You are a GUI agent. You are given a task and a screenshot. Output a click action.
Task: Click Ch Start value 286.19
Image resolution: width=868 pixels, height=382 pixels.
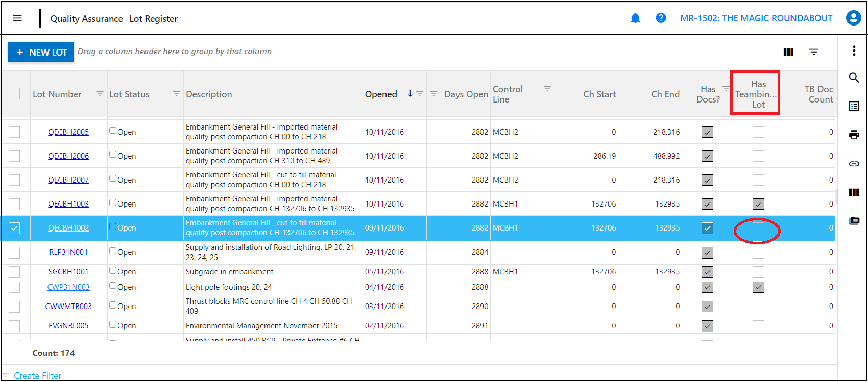click(x=605, y=156)
